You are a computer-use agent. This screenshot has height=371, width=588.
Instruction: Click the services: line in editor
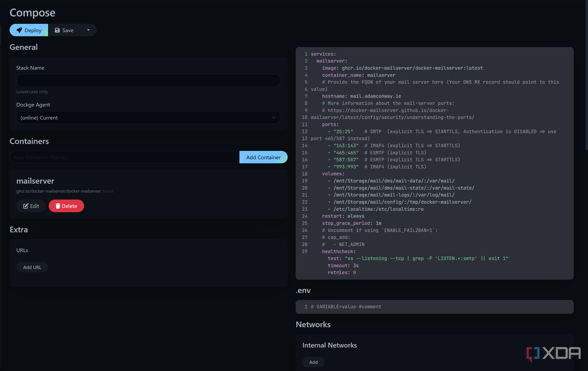(323, 54)
